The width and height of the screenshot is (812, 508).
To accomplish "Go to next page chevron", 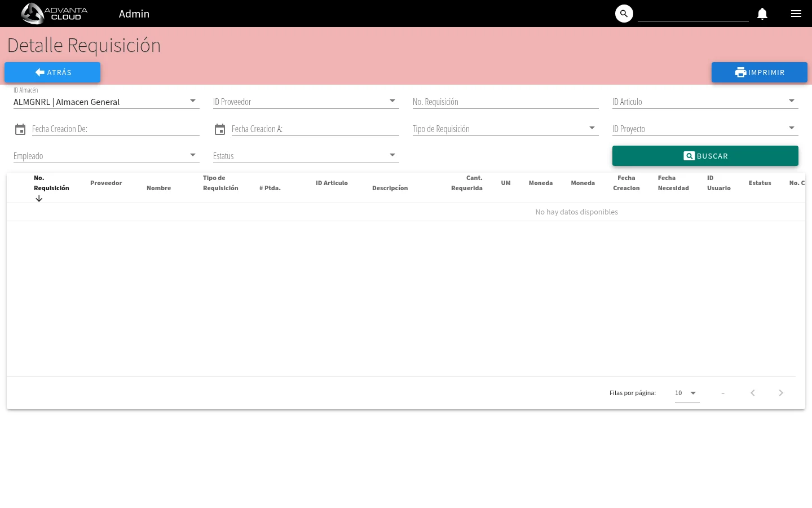I will coord(781,393).
